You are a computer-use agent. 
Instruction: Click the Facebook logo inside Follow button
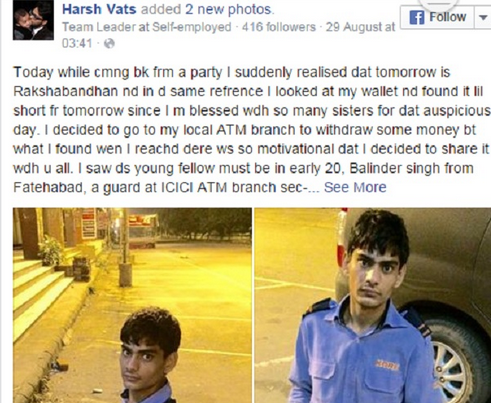[417, 17]
